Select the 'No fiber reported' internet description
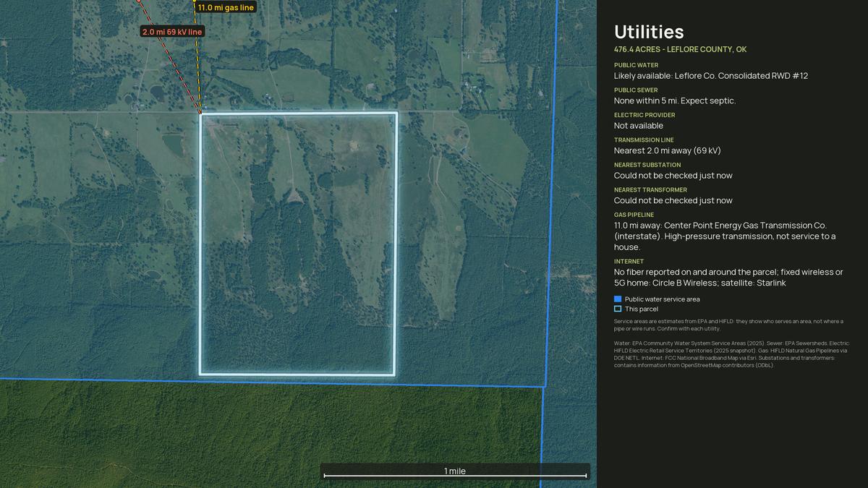This screenshot has height=488, width=868. 728,278
